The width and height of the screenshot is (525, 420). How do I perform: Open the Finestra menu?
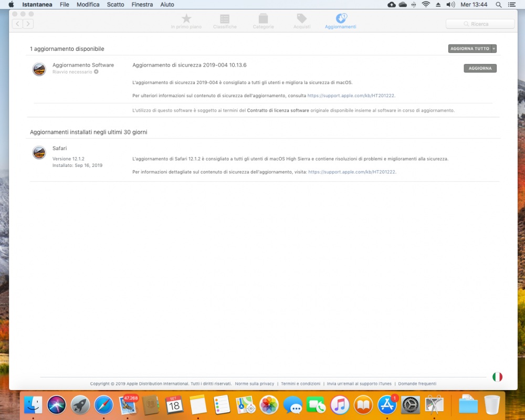(142, 4)
